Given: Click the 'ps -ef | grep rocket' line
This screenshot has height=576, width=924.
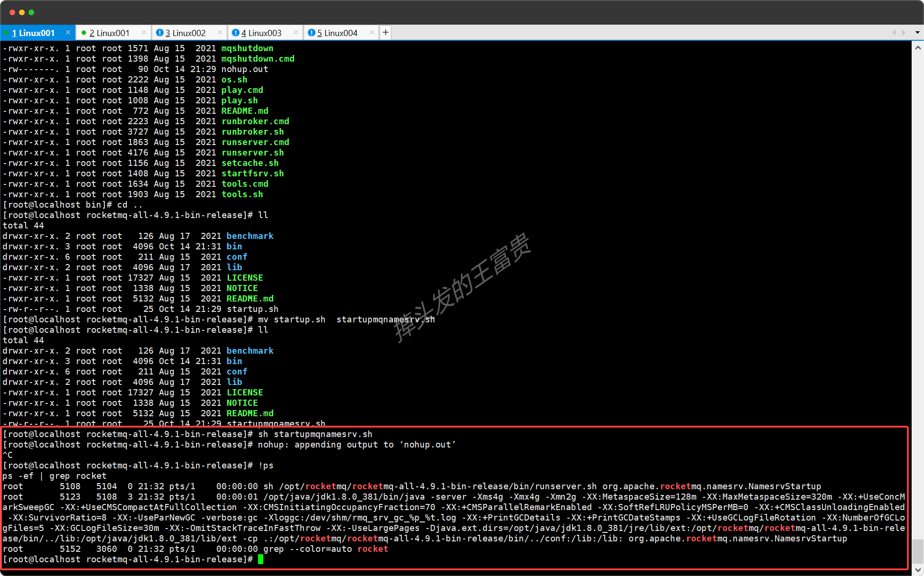Looking at the screenshot, I should pyautogui.click(x=55, y=476).
